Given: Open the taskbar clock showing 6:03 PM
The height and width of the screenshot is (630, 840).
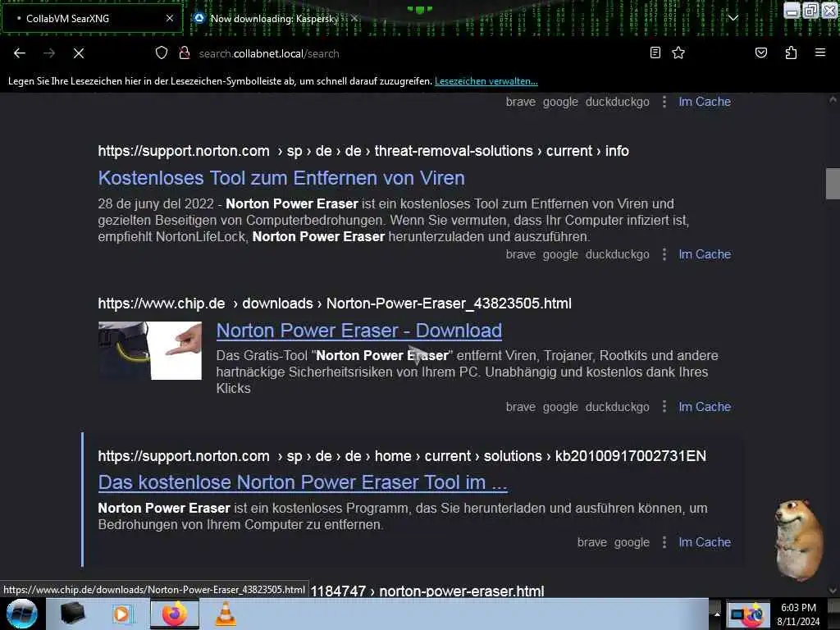Looking at the screenshot, I should tap(798, 614).
